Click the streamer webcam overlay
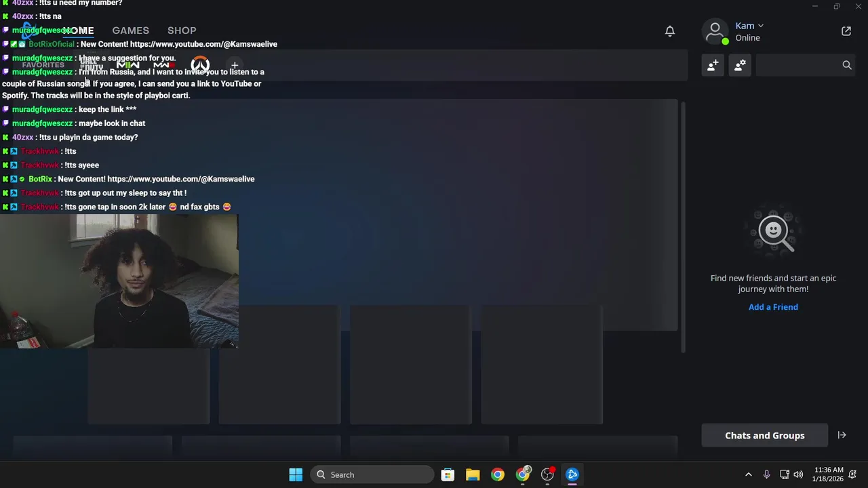 [x=119, y=281]
